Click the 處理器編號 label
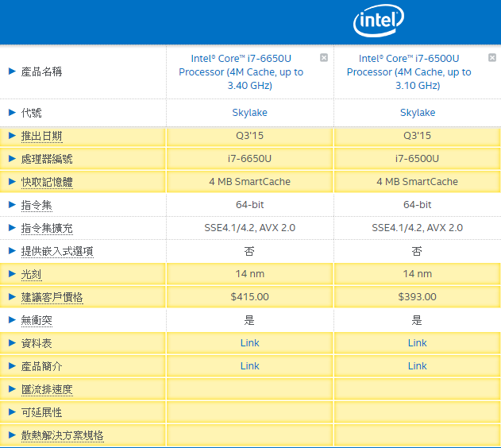Image resolution: width=501 pixels, height=448 pixels. [x=47, y=159]
